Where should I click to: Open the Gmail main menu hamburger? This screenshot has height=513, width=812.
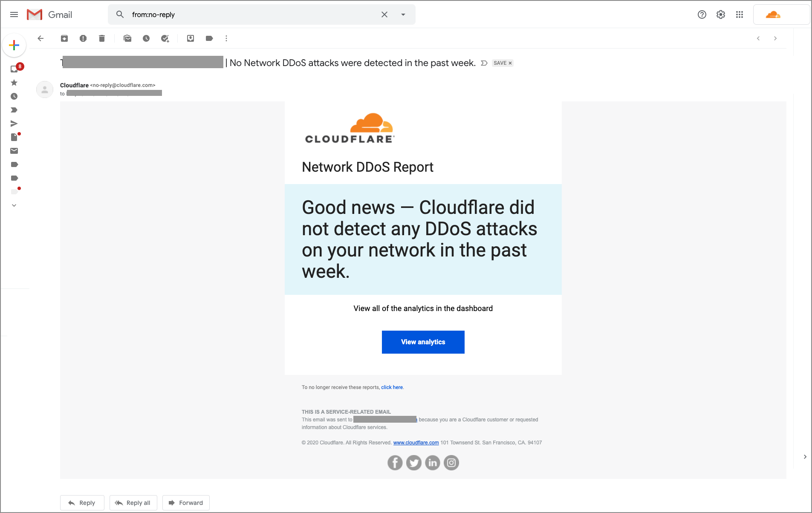(14, 14)
